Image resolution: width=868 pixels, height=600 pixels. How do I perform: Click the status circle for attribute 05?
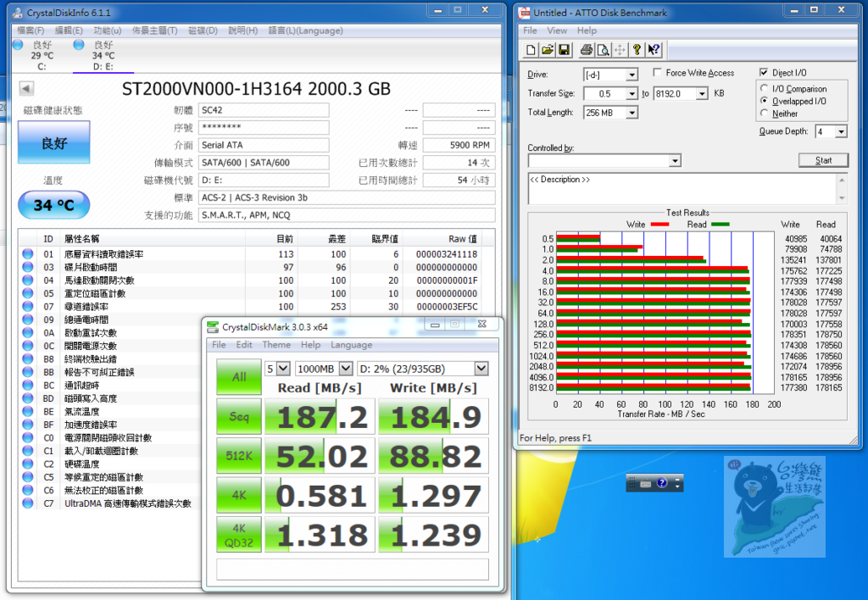tap(28, 293)
